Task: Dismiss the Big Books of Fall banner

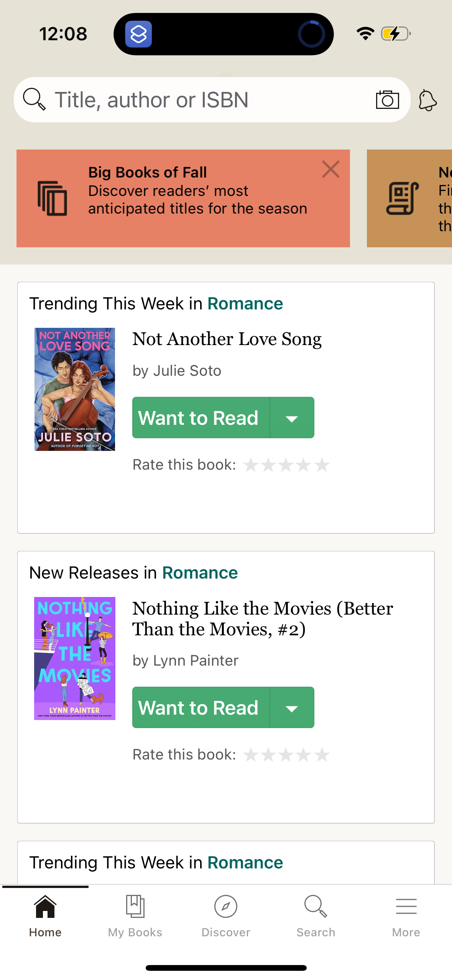Action: 330,169
